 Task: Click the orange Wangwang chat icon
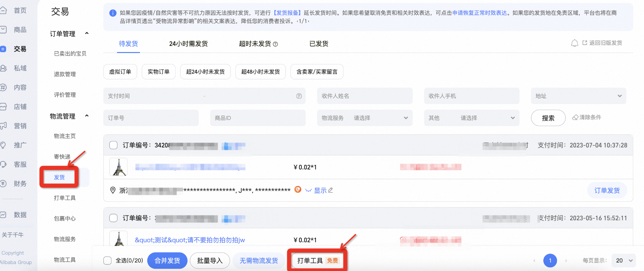(297, 189)
